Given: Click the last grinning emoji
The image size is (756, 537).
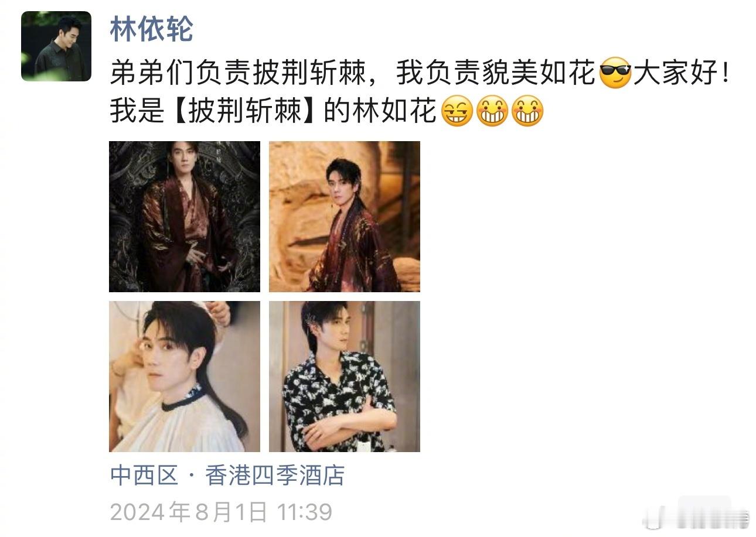Looking at the screenshot, I should point(527,111).
